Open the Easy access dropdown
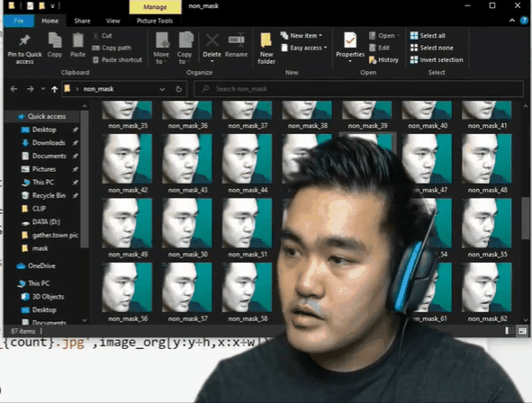 pos(304,48)
